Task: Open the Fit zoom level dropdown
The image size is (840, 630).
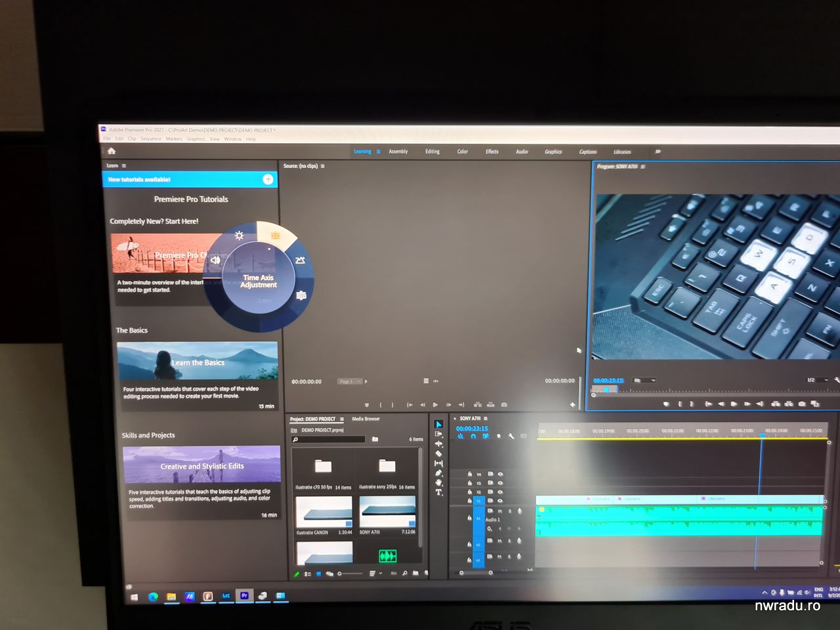Action: tap(644, 380)
